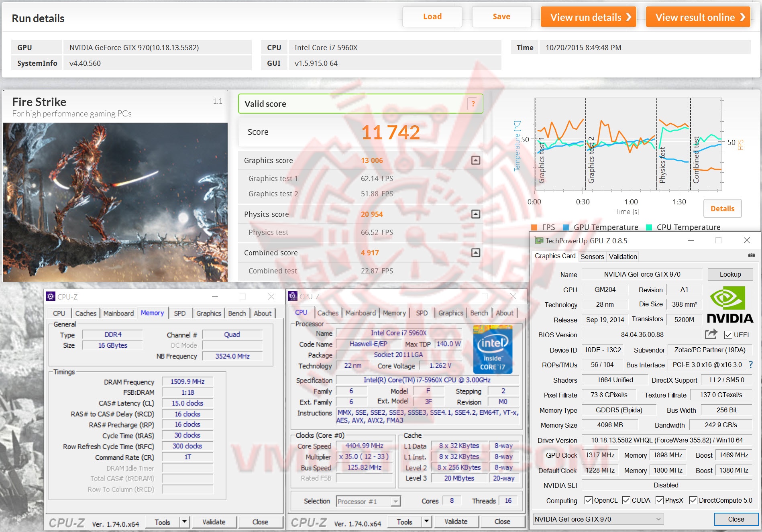The height and width of the screenshot is (532, 762).
Task: Click the GPU-Z app icon in title bar
Action: 539,241
